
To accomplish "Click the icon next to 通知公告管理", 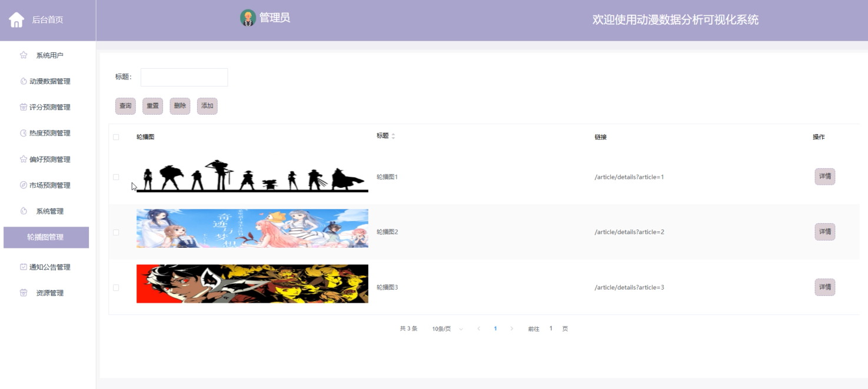I will coord(24,267).
